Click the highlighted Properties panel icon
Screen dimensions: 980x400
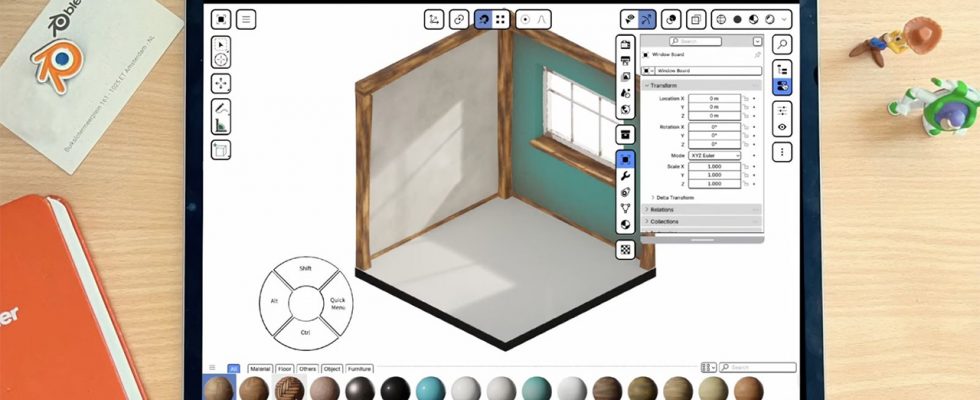[782, 86]
